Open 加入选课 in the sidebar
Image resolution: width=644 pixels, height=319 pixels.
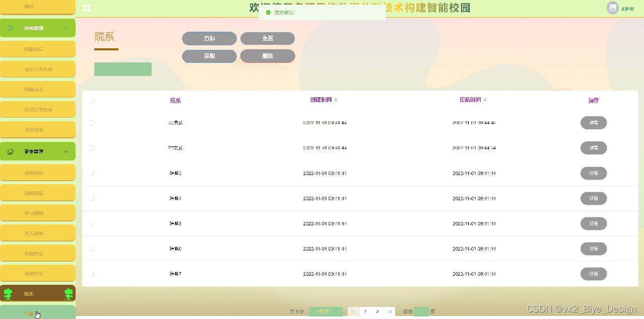click(x=38, y=233)
